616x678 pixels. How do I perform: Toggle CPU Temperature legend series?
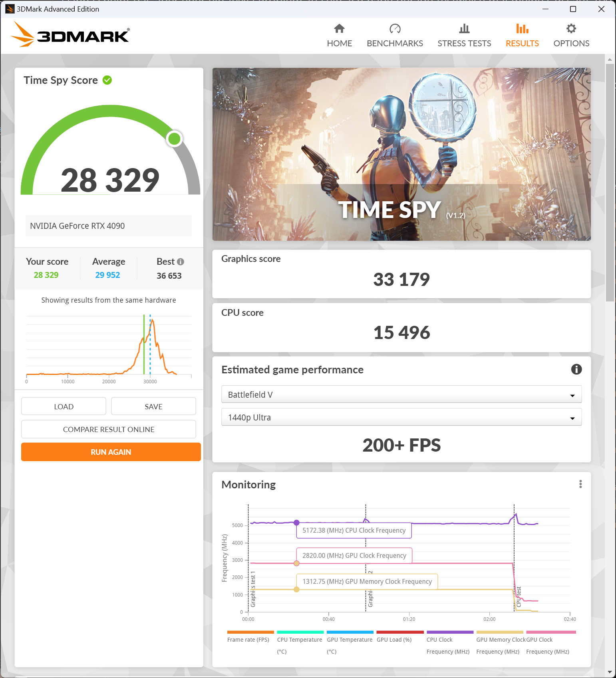click(300, 642)
